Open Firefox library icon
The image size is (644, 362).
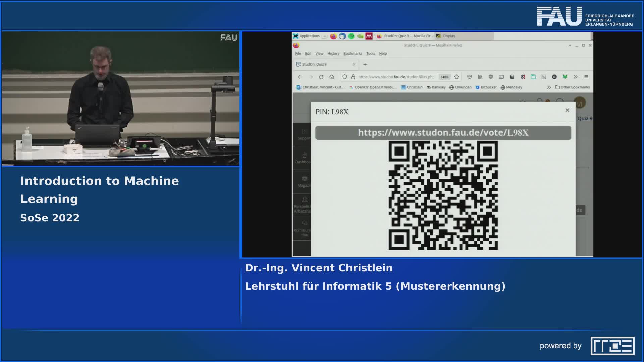tap(480, 77)
